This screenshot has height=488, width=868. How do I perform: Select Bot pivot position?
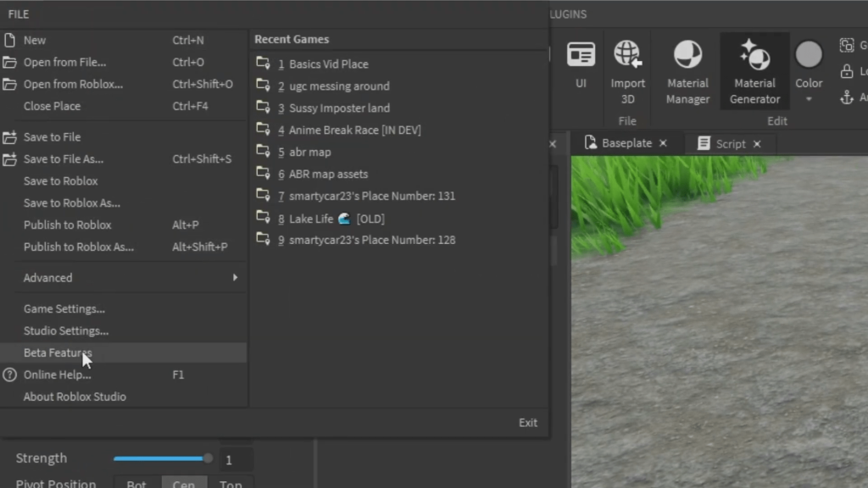pos(136,483)
